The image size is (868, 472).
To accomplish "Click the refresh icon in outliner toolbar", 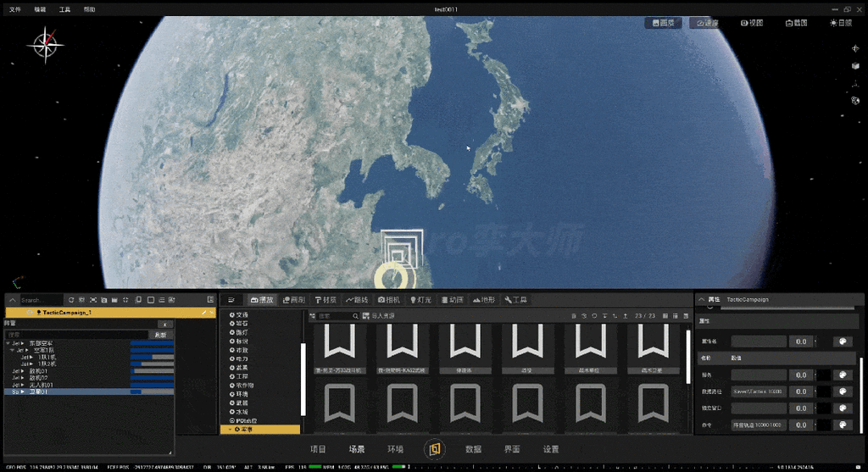I will [x=71, y=300].
